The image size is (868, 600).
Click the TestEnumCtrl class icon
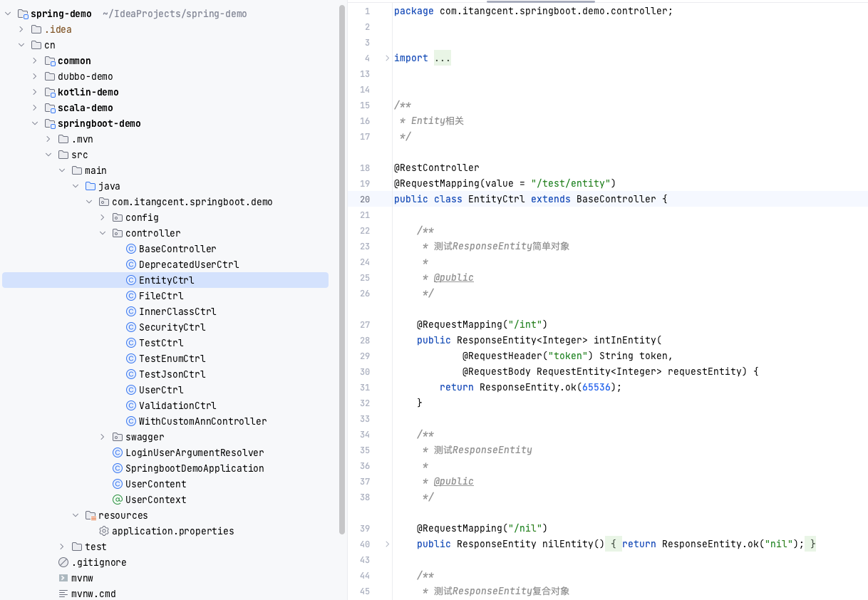(131, 358)
